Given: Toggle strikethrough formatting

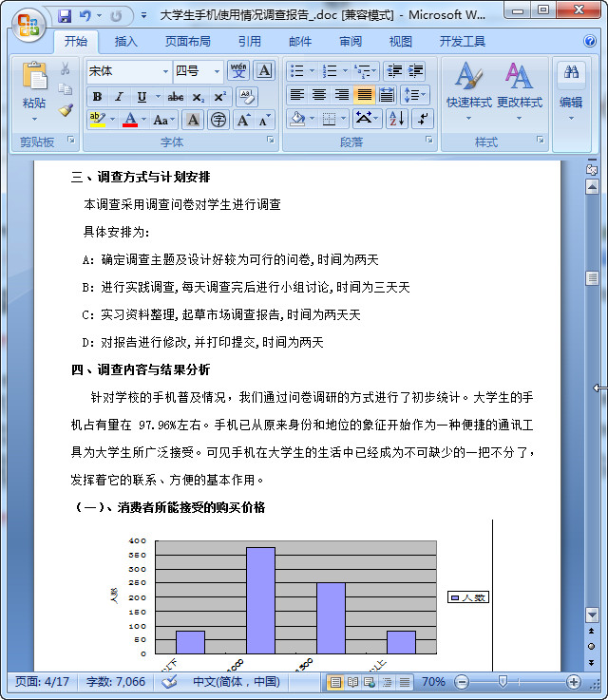Looking at the screenshot, I should [176, 97].
